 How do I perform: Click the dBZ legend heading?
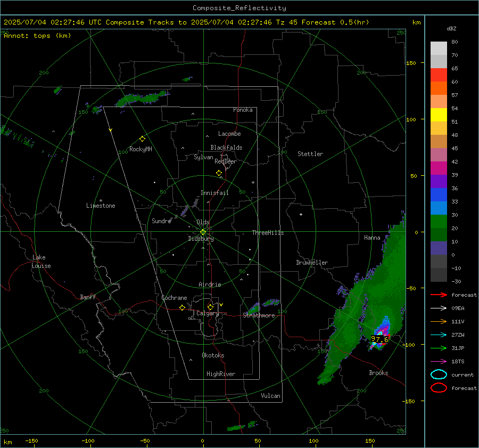pyautogui.click(x=451, y=29)
